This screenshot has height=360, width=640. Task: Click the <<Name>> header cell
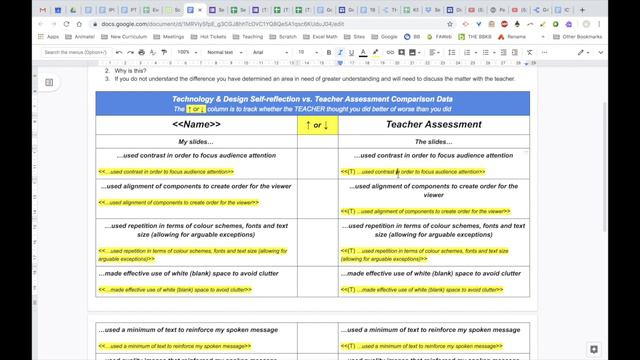196,124
